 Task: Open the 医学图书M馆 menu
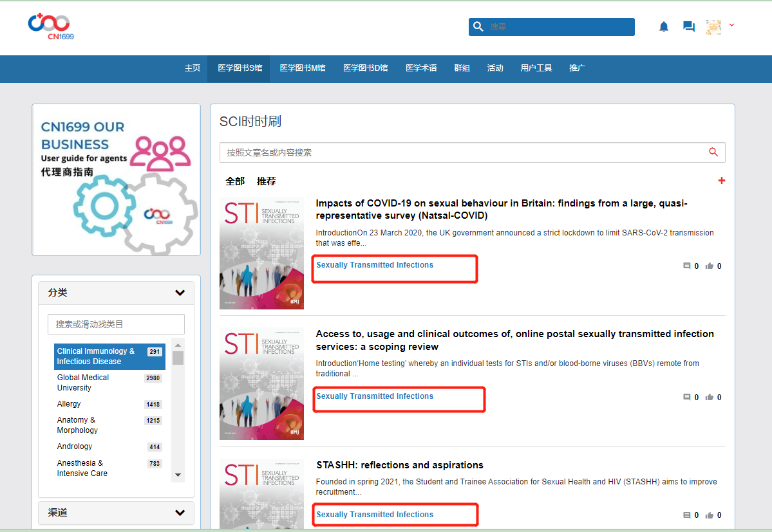coord(303,68)
